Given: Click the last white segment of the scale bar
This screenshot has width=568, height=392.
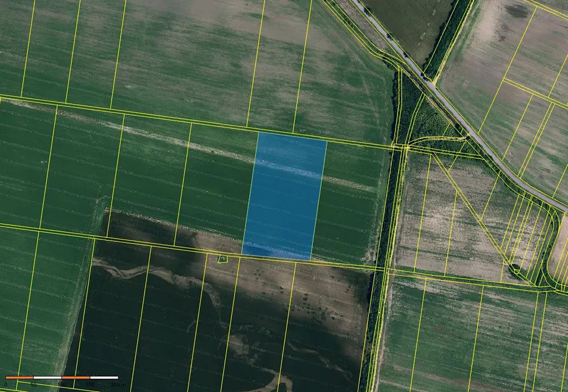Looking at the screenshot, I should coord(104,378).
